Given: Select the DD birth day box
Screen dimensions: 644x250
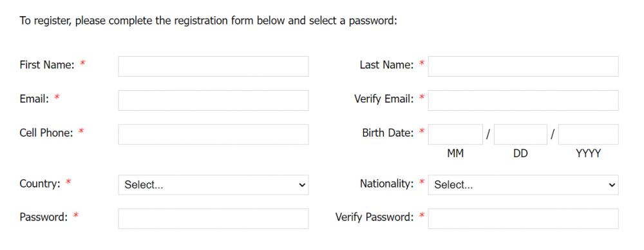Looking at the screenshot, I should click(x=520, y=135).
